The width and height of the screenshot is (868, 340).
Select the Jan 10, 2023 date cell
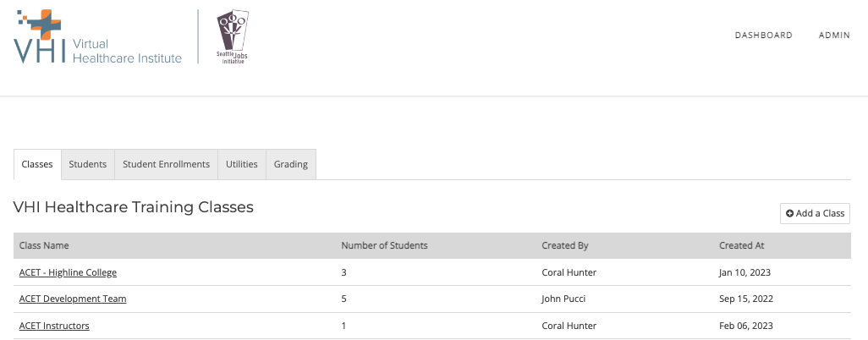click(x=744, y=272)
